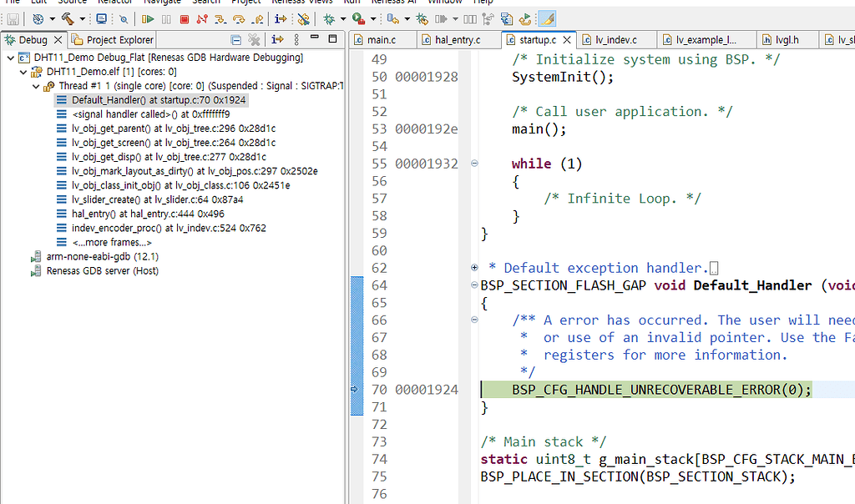Close the startup.c editor tab
This screenshot has height=504, width=855.
[x=567, y=40]
